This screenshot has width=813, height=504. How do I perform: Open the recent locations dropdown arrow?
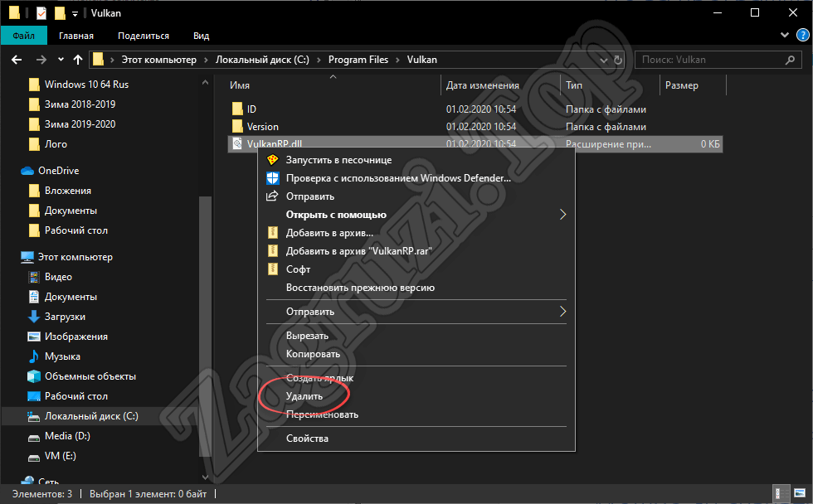(x=61, y=60)
